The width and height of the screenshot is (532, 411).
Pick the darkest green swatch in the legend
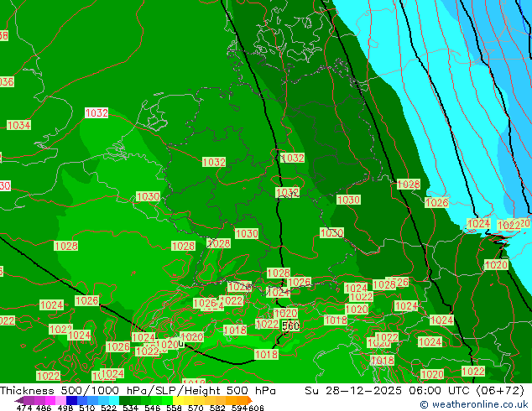124,400
